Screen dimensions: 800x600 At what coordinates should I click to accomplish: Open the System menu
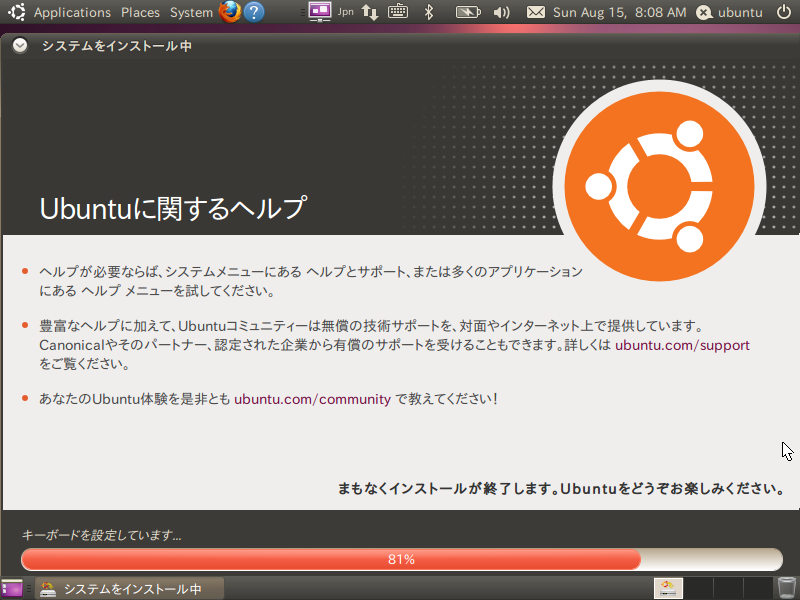[x=191, y=12]
